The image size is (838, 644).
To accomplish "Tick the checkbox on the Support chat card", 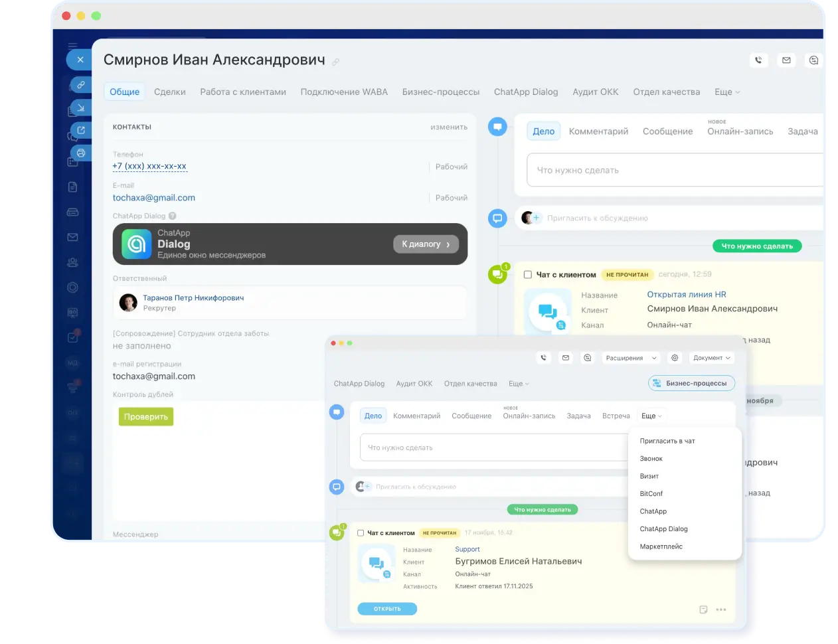I will [361, 532].
